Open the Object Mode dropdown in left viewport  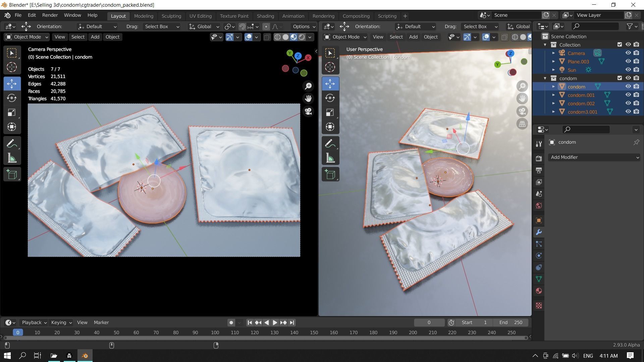[x=27, y=37]
